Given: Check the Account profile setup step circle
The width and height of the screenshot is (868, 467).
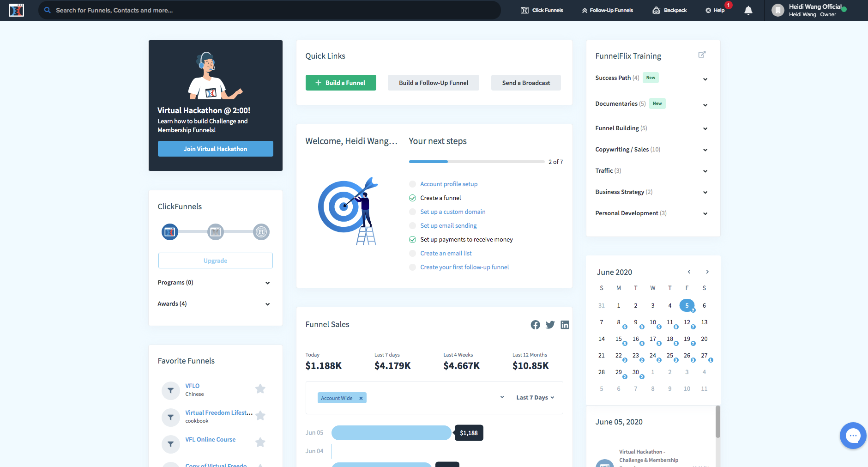Looking at the screenshot, I should coord(413,184).
